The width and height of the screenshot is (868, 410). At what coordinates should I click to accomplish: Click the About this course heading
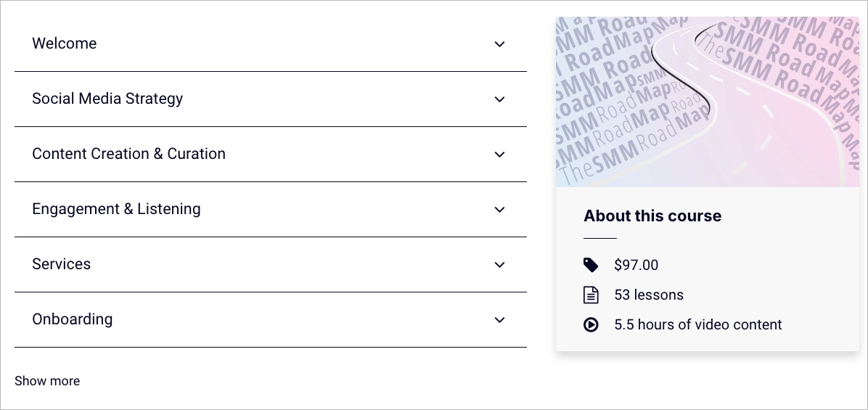click(x=652, y=216)
